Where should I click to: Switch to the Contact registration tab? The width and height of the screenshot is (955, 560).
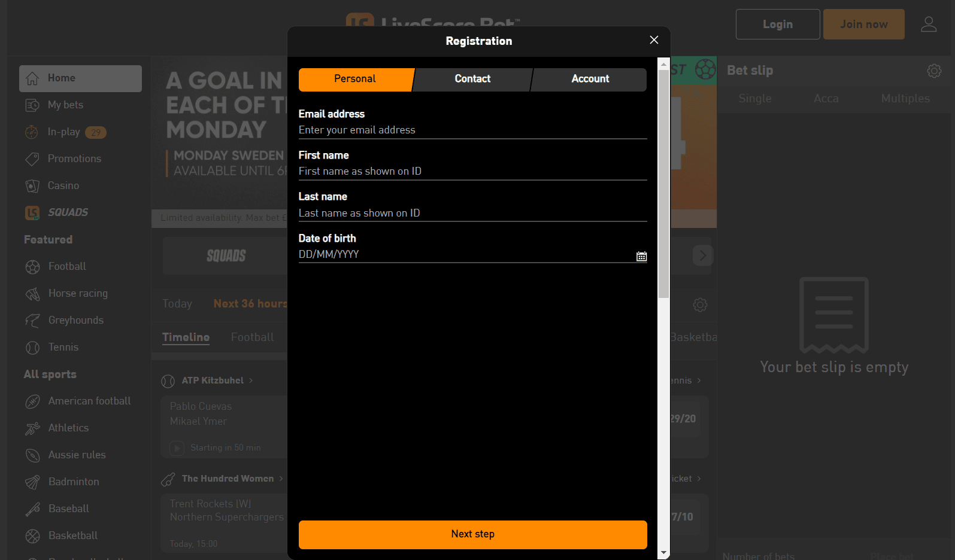tap(472, 79)
